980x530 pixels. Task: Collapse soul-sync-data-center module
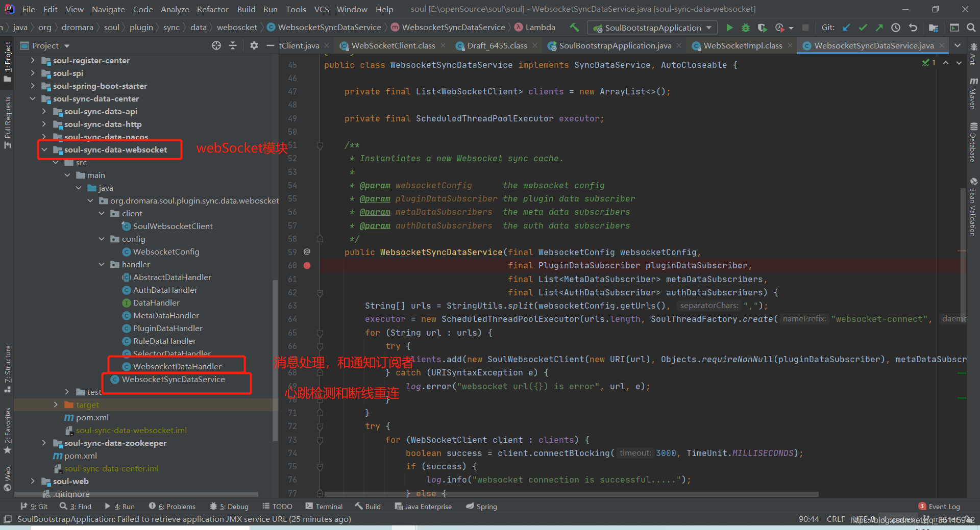click(x=33, y=98)
